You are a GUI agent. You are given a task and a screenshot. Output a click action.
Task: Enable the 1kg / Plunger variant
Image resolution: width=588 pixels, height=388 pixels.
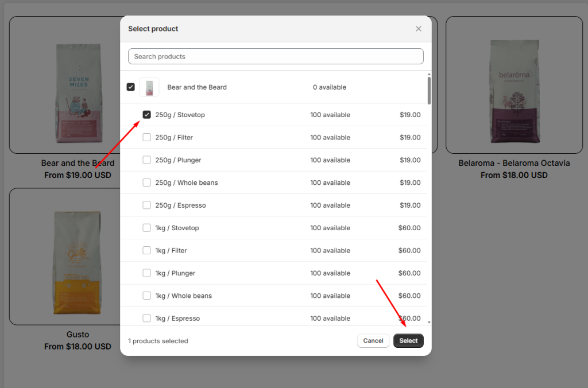tap(147, 273)
